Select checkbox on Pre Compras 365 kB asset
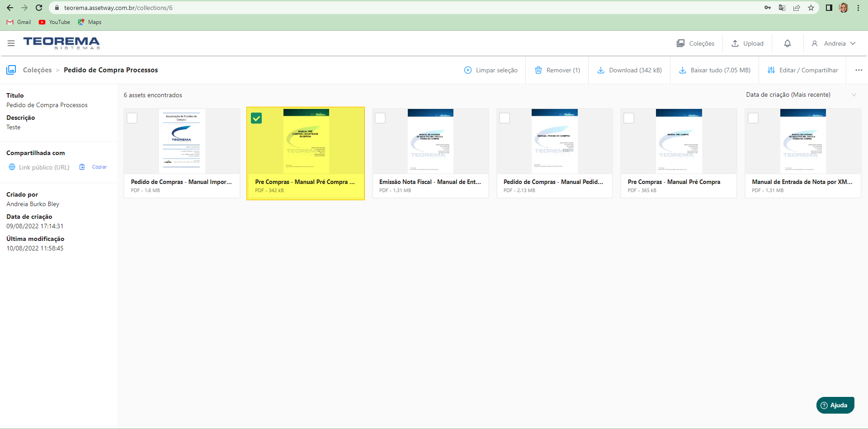 click(629, 118)
